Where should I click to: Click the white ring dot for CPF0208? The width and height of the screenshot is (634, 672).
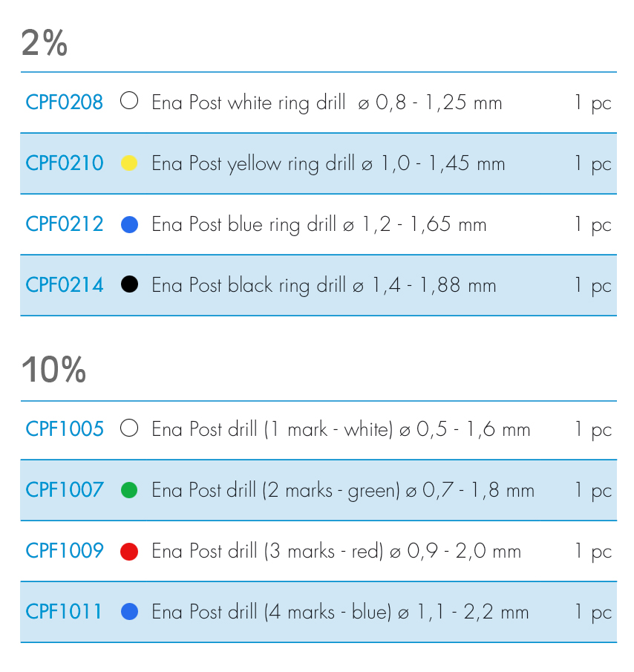pyautogui.click(x=129, y=101)
